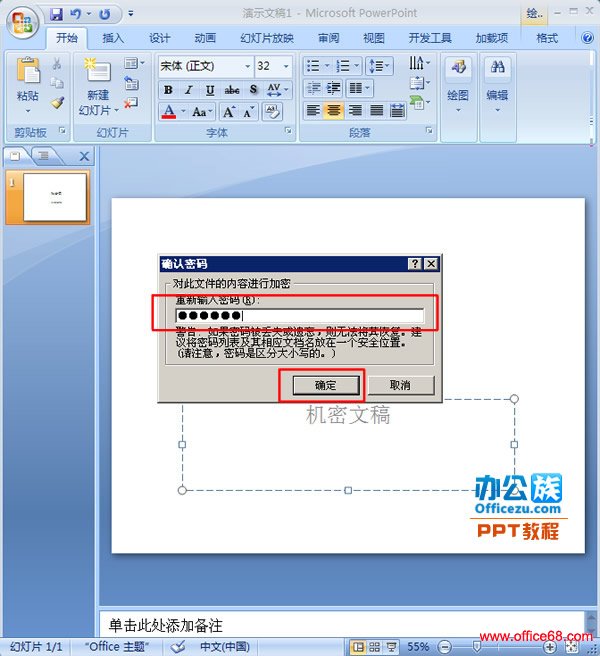
Task: Open the align text button
Action: click(419, 83)
